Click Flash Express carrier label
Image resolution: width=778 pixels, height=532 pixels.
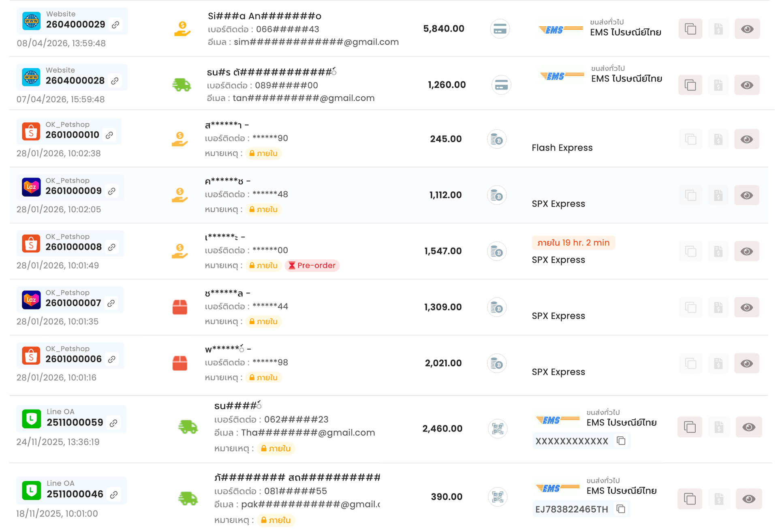[562, 147]
